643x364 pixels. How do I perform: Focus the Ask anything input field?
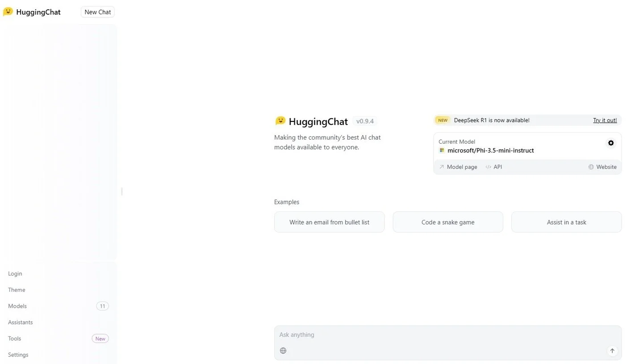click(x=447, y=335)
